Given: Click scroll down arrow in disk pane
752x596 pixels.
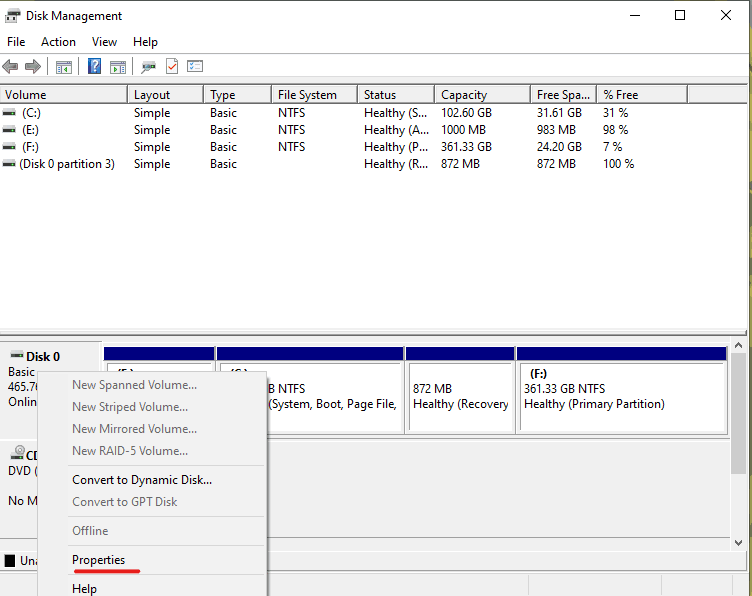Looking at the screenshot, I should [x=739, y=543].
